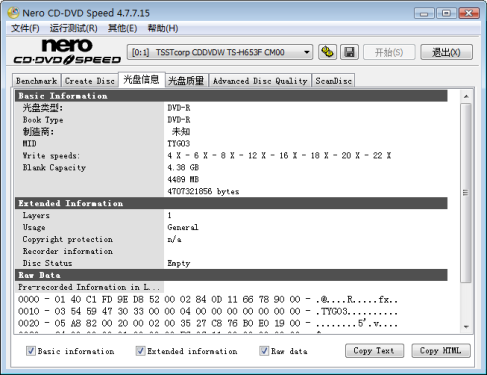Toggle the Basic information checkbox

pyautogui.click(x=31, y=351)
